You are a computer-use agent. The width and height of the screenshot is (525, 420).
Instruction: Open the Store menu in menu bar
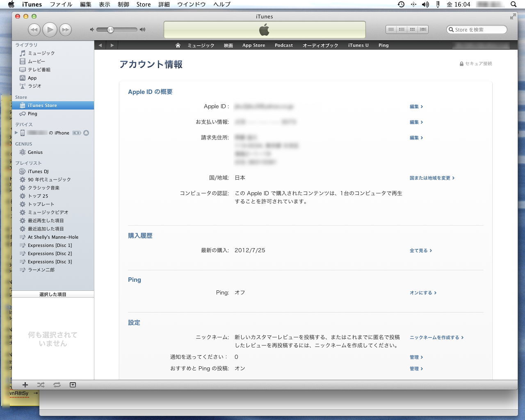(143, 5)
